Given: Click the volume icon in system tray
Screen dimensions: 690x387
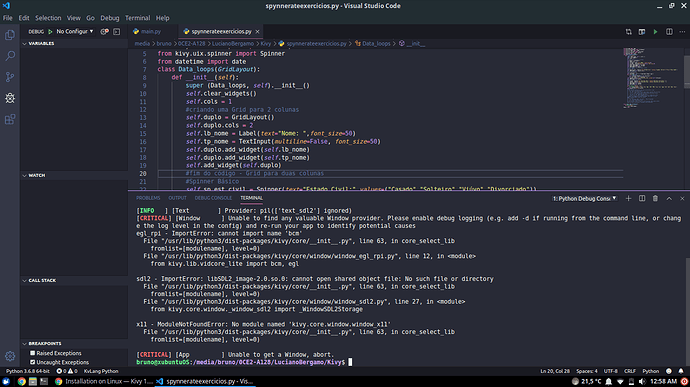Looking at the screenshot, I should (x=642, y=381).
